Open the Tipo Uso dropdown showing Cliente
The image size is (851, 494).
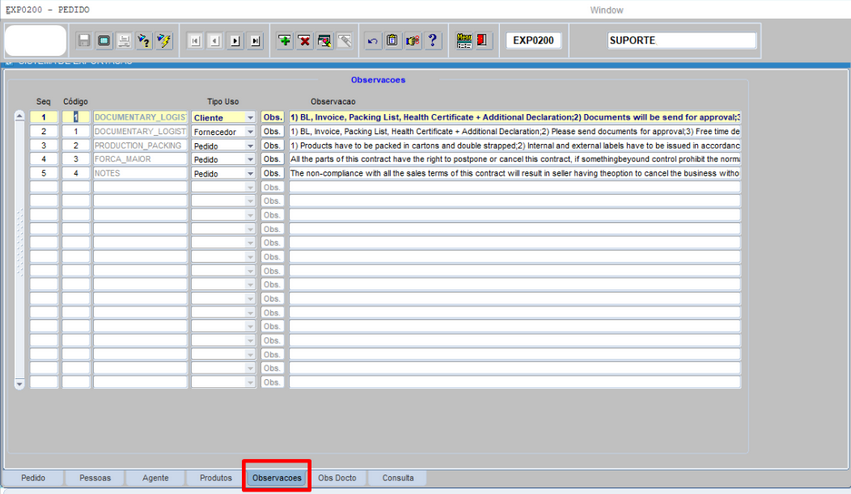click(250, 118)
